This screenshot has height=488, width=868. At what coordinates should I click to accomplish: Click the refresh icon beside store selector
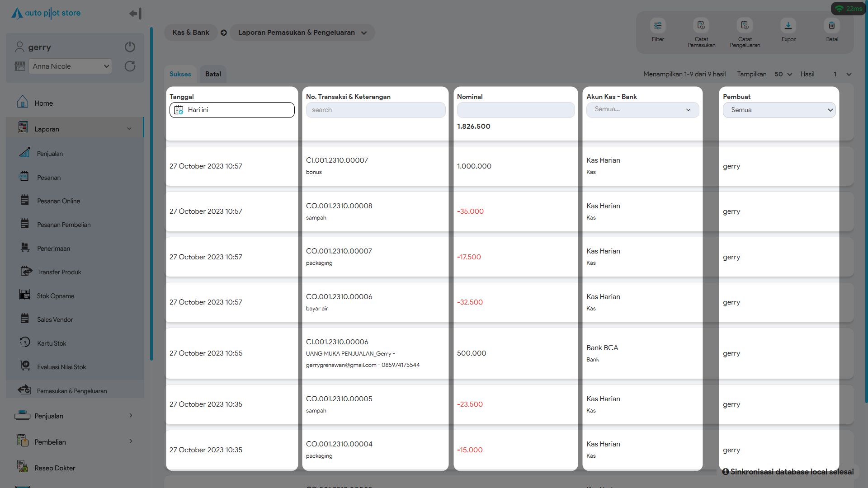[130, 66]
